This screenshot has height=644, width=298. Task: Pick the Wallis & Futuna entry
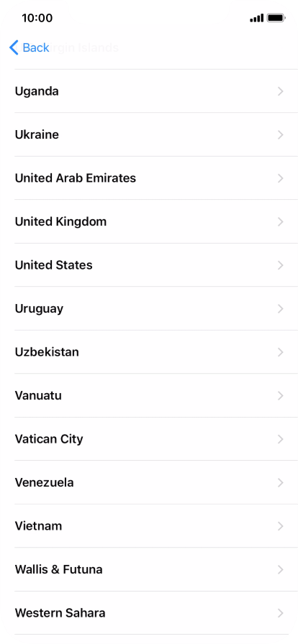[149, 570]
